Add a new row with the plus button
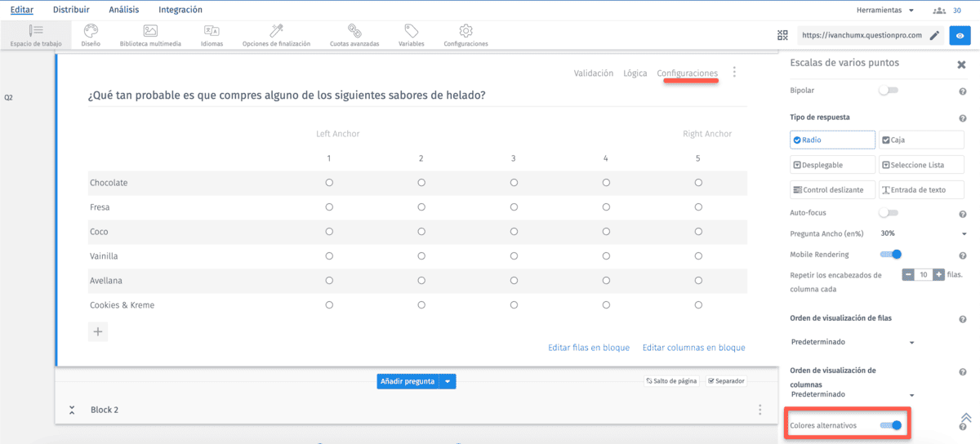The height and width of the screenshot is (444, 980). 97,331
